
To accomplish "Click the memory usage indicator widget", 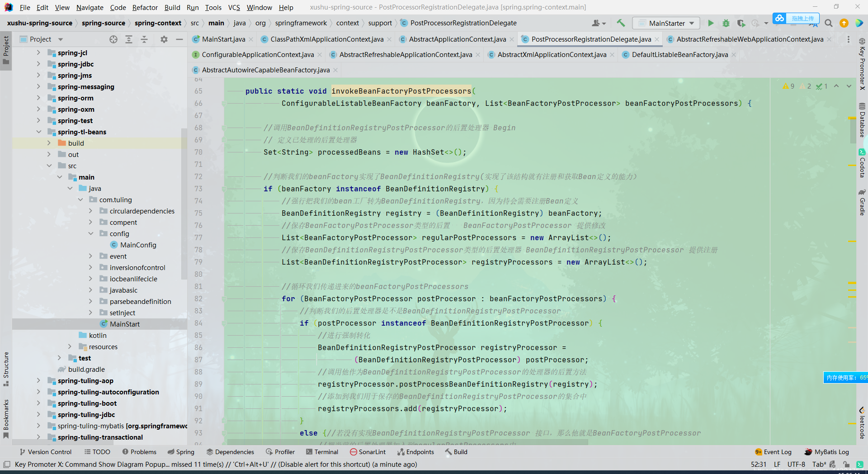I will click(845, 378).
